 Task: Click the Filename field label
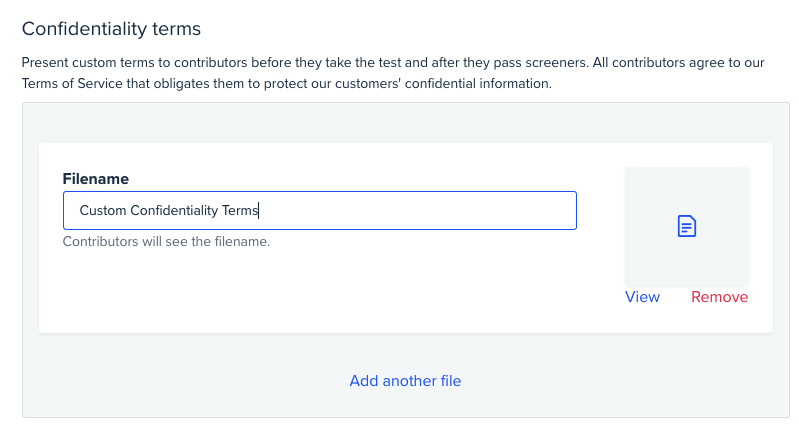(96, 179)
